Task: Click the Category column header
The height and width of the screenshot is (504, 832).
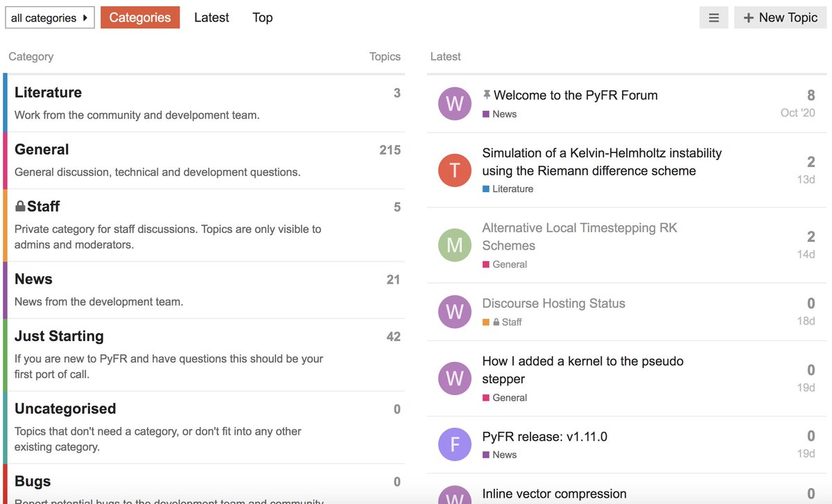Action: tap(31, 56)
